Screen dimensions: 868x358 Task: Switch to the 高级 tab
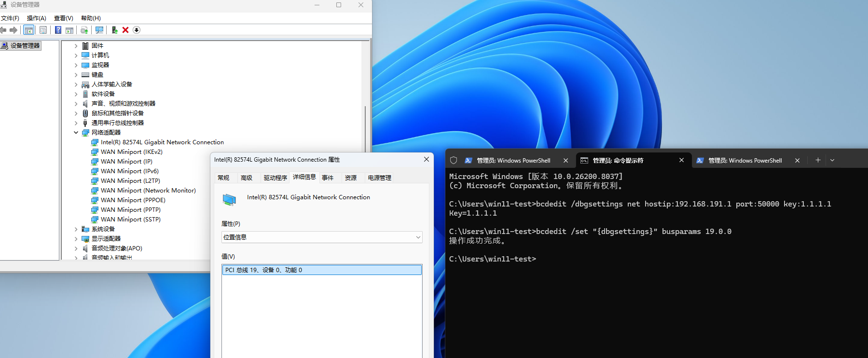tap(247, 178)
